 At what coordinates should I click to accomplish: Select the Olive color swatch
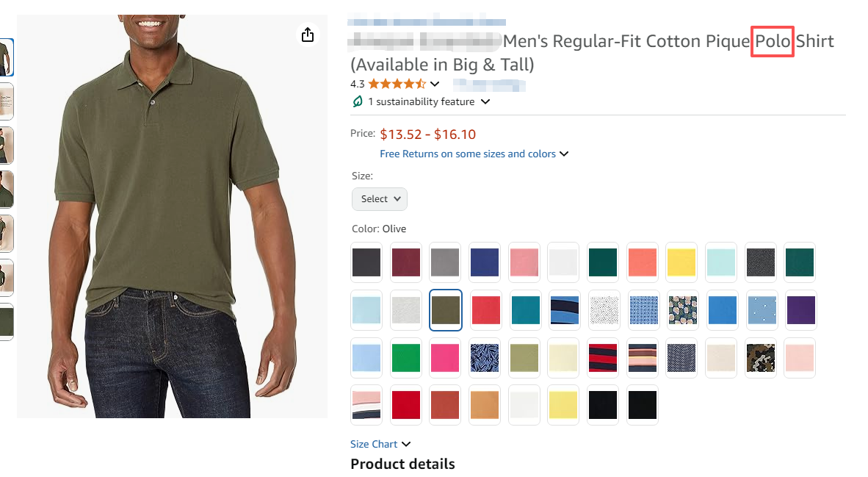(446, 310)
